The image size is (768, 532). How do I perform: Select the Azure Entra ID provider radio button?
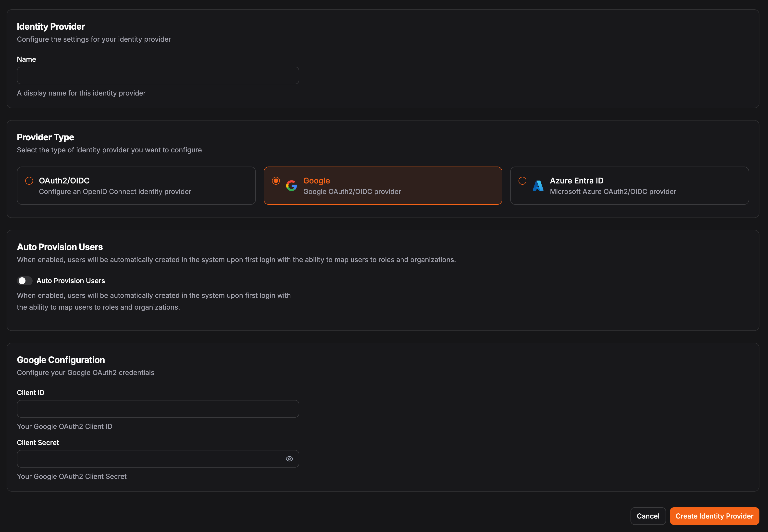tap(522, 180)
